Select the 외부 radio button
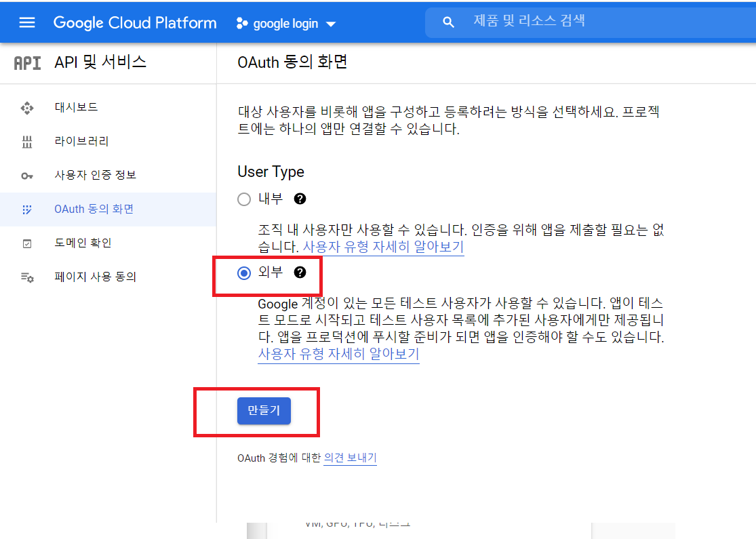This screenshot has width=756, height=539. 244,273
